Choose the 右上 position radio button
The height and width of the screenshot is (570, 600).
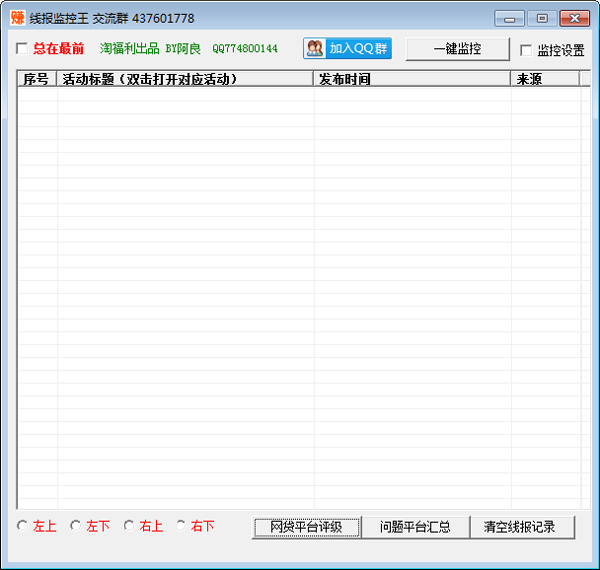129,525
